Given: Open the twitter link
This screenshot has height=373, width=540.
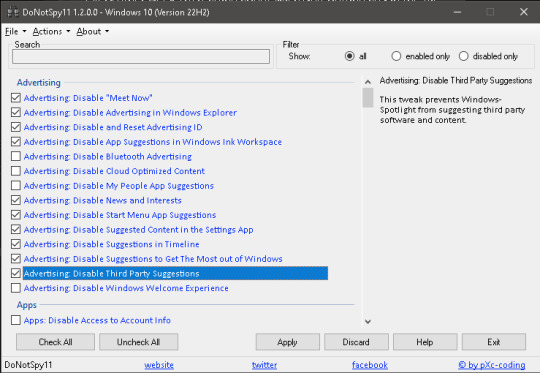Looking at the screenshot, I should [x=264, y=365].
